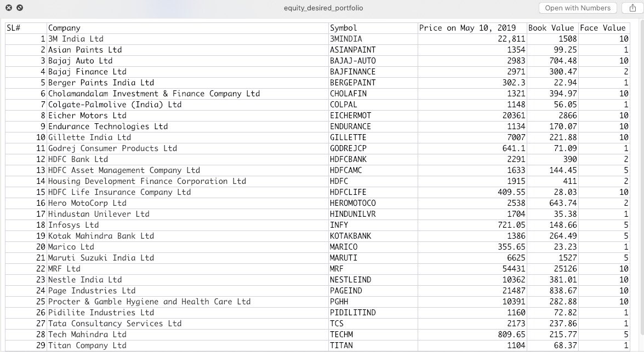Viewport: 644px width, 352px height.
Task: Click the 'Endurance Technologies Ltd' cell
Action: coord(187,126)
